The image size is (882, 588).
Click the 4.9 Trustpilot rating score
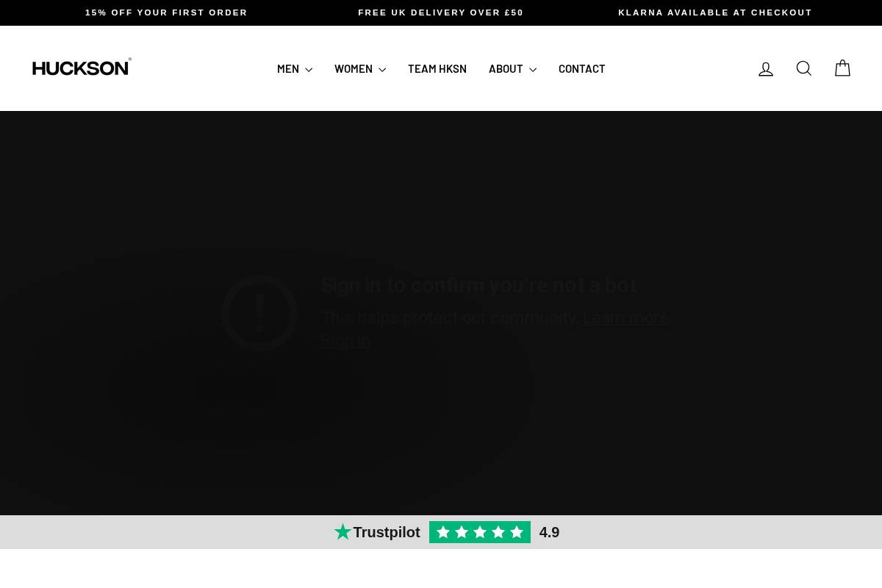[549, 532]
